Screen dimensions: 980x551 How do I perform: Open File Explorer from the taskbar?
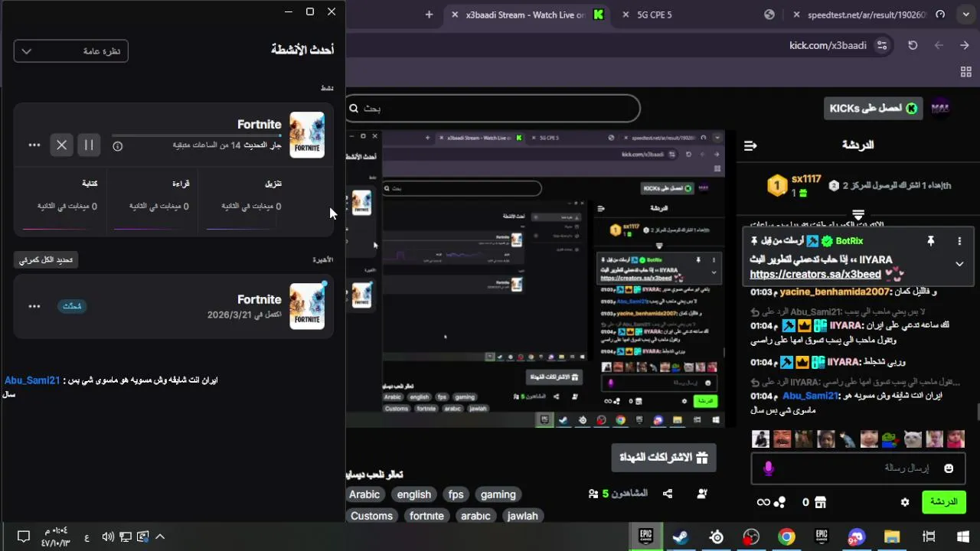tap(892, 536)
